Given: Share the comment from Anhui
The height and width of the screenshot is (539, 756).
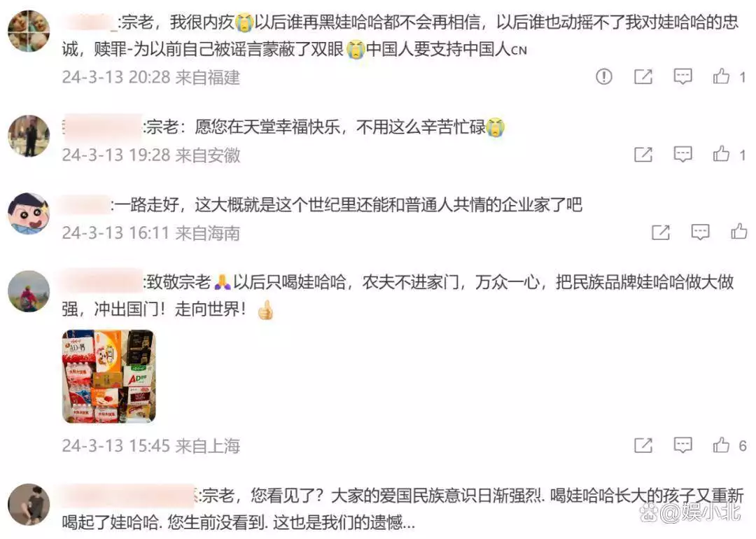Looking at the screenshot, I should click(x=643, y=154).
